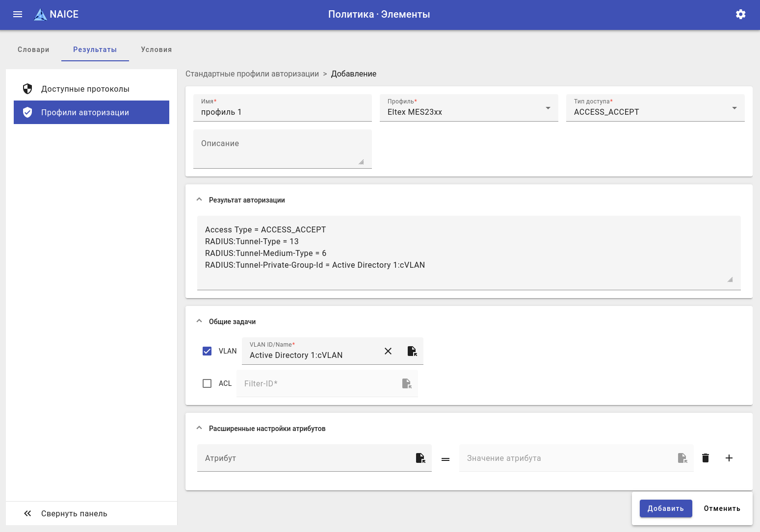Uncheck the VLAN checkbox
The image size is (760, 532).
[x=207, y=351]
